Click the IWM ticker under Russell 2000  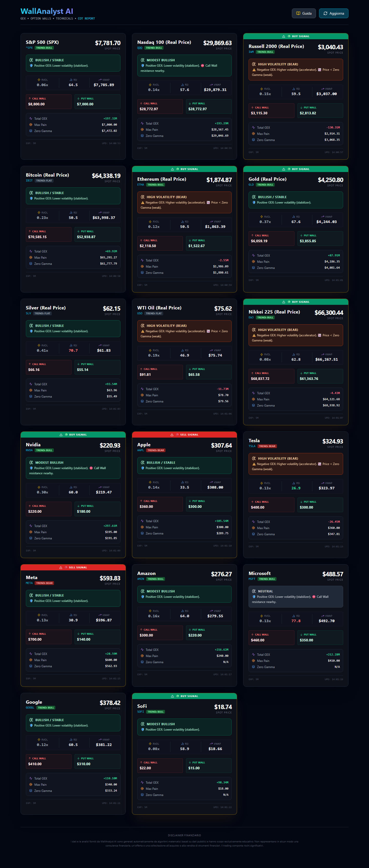(x=251, y=52)
